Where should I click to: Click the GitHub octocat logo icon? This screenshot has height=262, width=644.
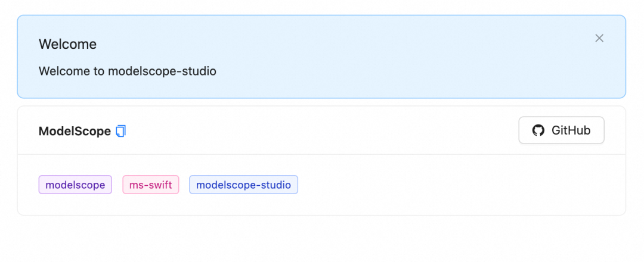coord(538,130)
